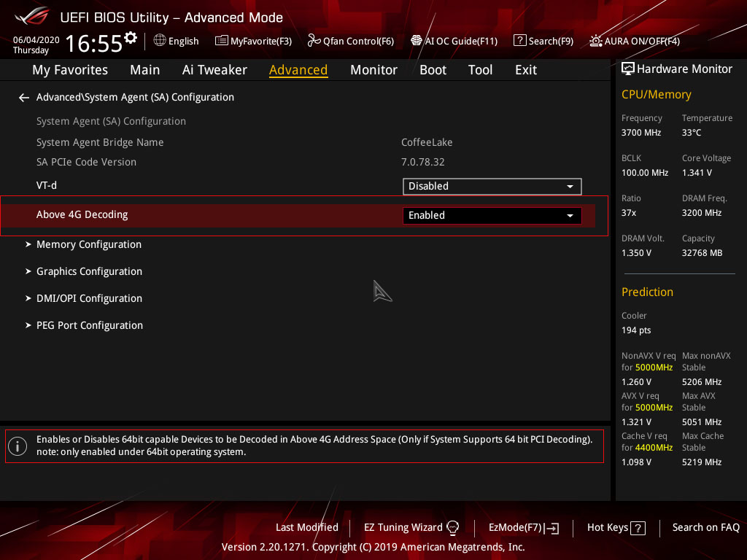Go to the Boot tab

pos(433,70)
